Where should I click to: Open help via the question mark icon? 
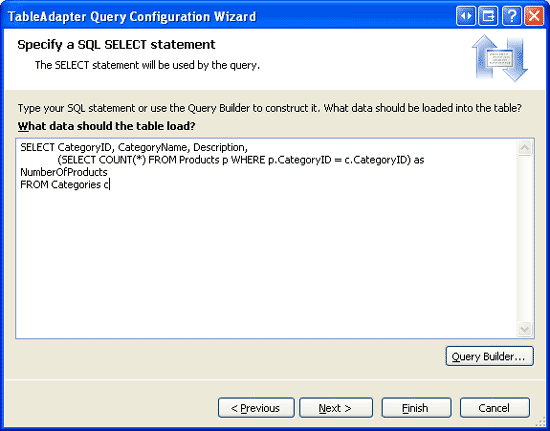click(511, 16)
